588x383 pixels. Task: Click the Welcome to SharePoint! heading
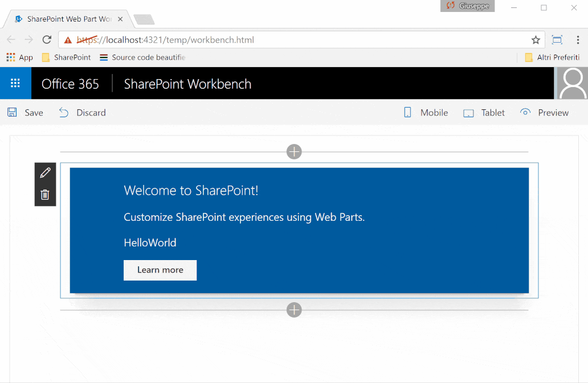(x=191, y=191)
